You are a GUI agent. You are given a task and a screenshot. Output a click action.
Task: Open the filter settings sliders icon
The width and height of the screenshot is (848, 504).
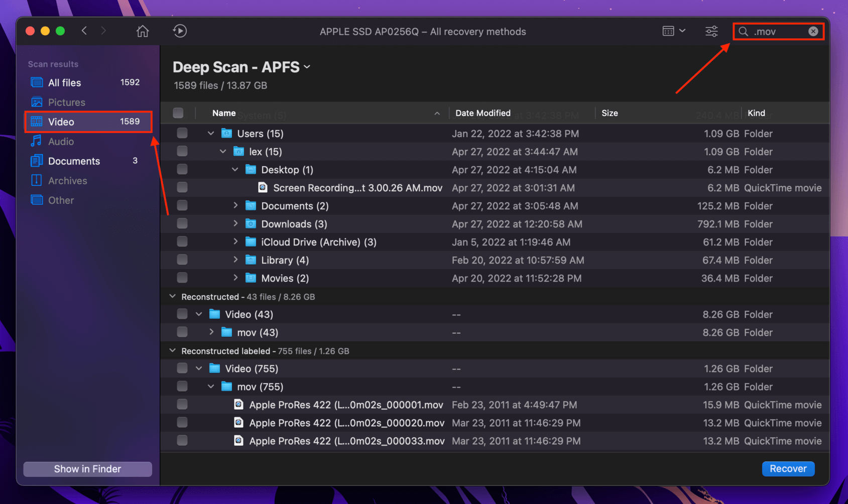[711, 31]
